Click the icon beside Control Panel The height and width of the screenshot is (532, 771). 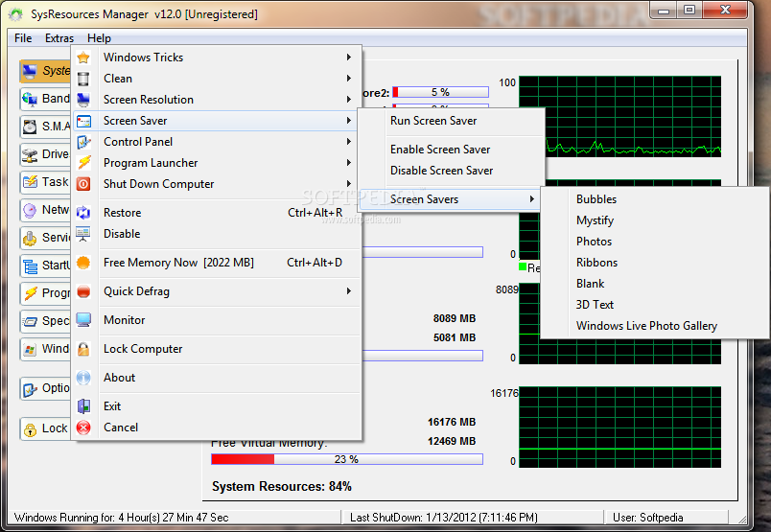83,142
